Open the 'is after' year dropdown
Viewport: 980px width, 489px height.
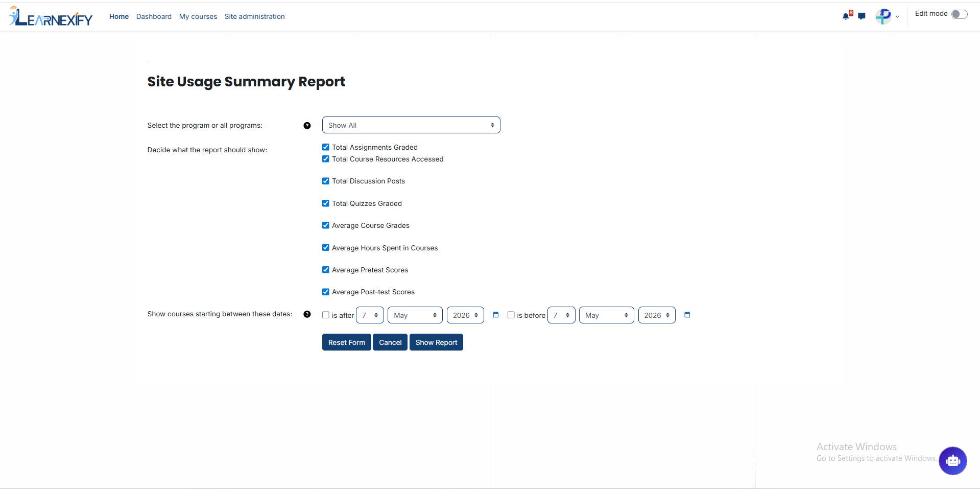465,315
